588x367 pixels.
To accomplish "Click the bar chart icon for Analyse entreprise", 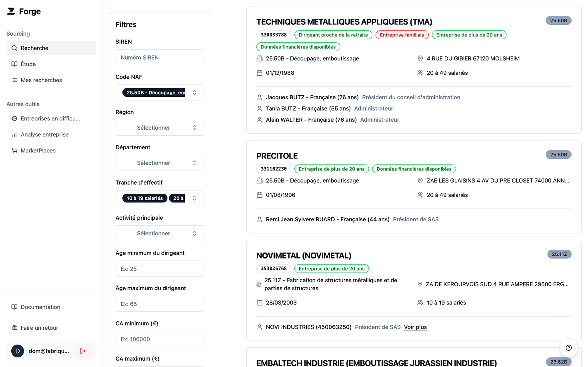I will point(14,134).
